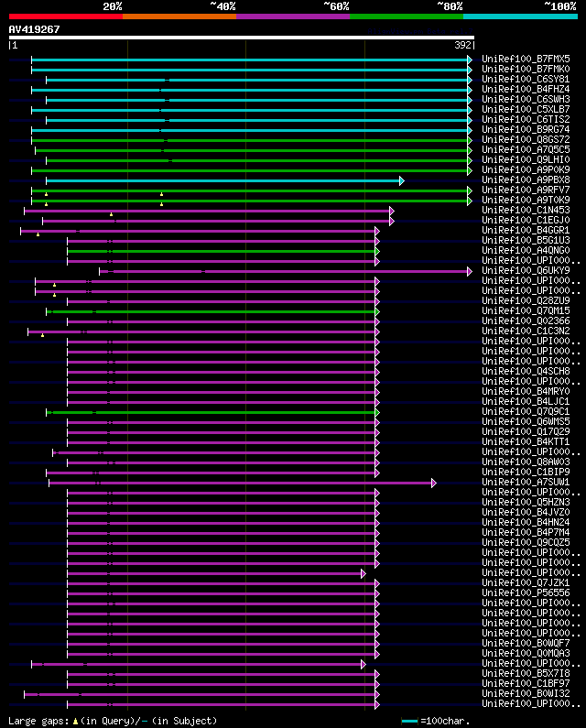The image size is (586, 728).
Task: Click the purple alignment bar for UniRef100_A7SUW1
Action: 240,484
